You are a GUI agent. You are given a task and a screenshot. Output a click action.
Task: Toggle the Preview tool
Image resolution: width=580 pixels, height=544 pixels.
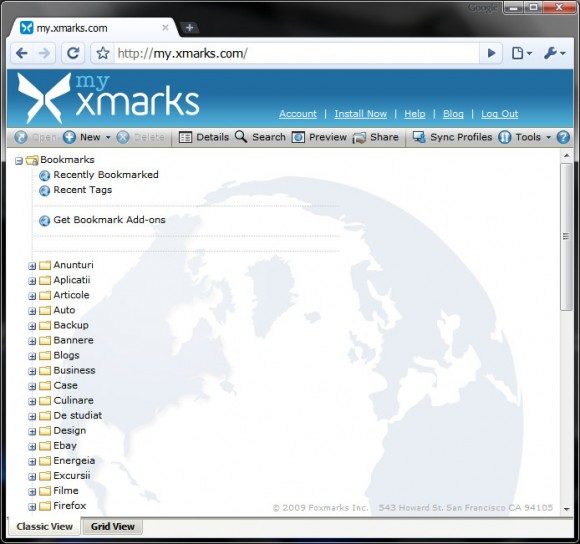(x=319, y=137)
